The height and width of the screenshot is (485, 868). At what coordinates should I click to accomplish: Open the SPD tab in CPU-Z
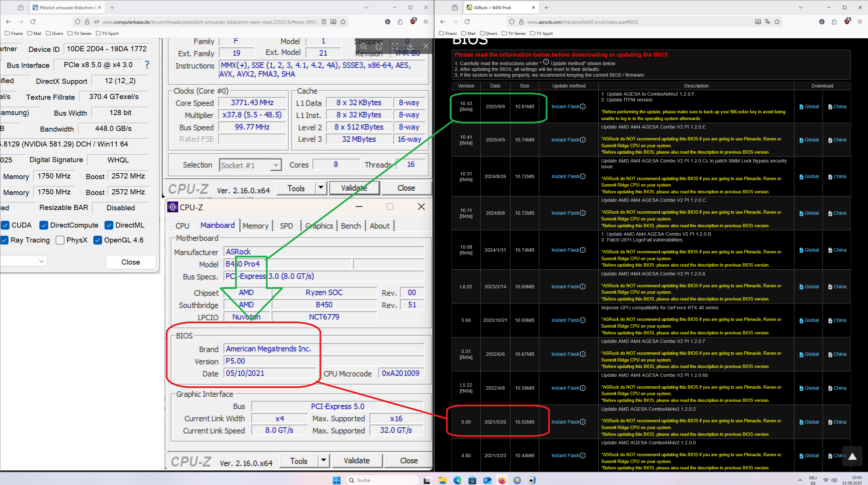pos(286,226)
